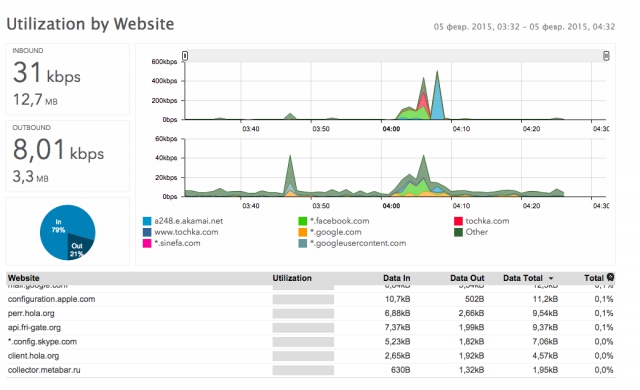The image size is (640, 390).
Task: Select client.hola.org website row
Action: (310, 356)
